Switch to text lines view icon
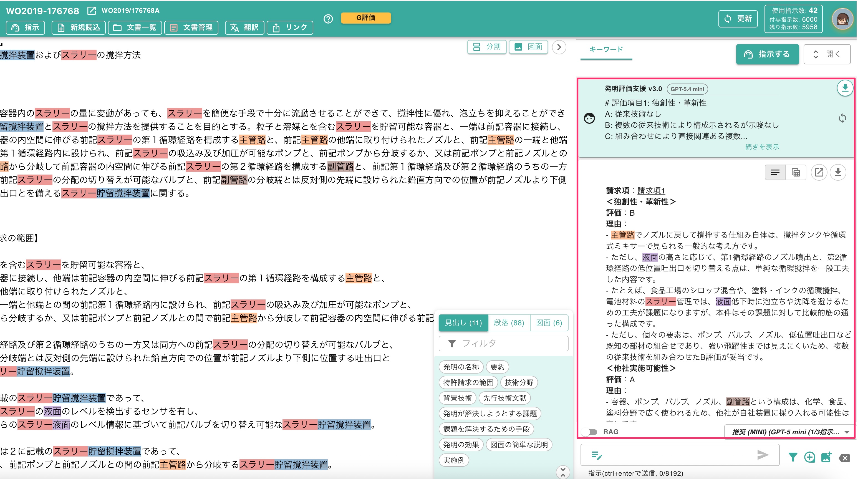 coord(775,173)
